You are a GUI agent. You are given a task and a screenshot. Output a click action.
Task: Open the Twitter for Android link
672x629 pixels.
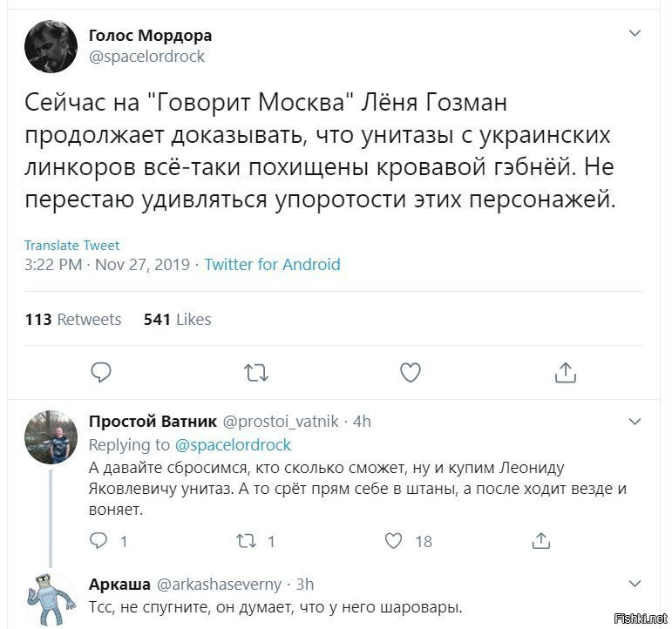click(x=272, y=264)
